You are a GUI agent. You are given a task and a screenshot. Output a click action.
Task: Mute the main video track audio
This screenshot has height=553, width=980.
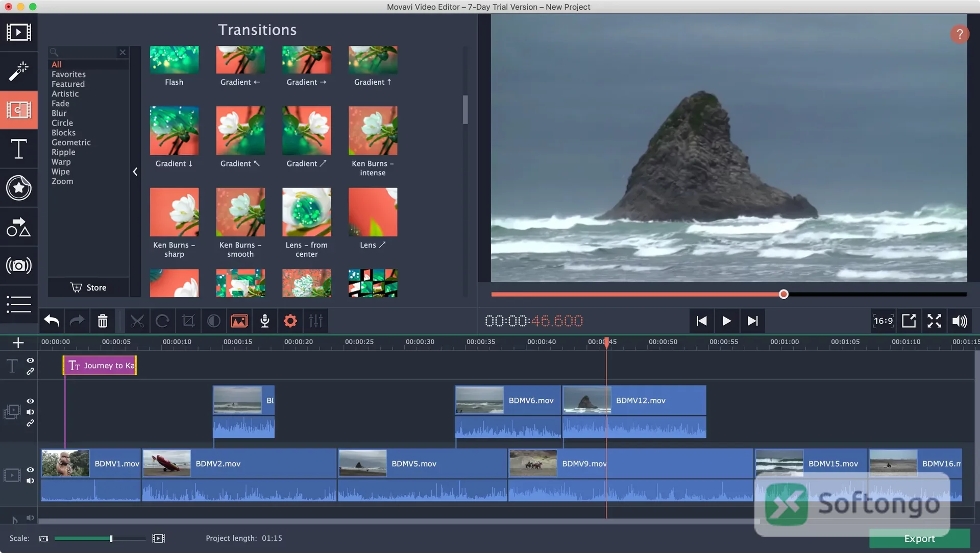pos(30,480)
